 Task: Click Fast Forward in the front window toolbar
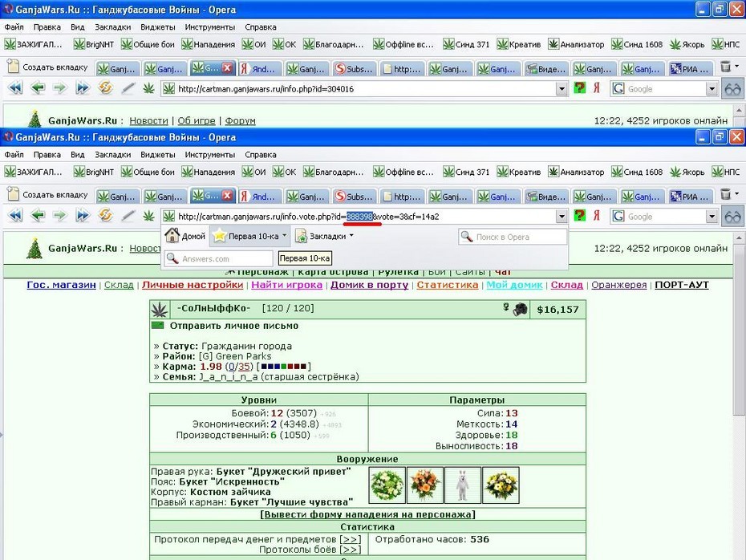pyautogui.click(x=83, y=216)
